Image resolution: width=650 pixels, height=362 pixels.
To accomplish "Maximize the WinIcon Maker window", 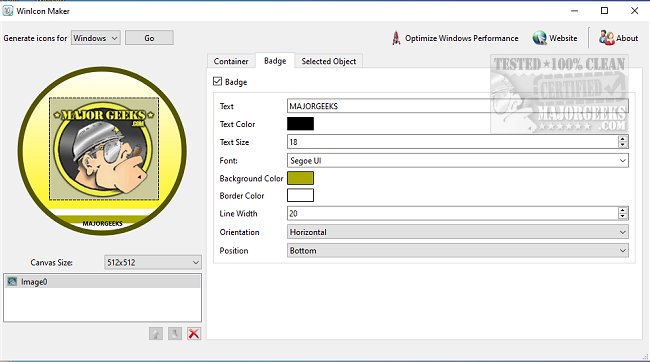I will click(604, 11).
